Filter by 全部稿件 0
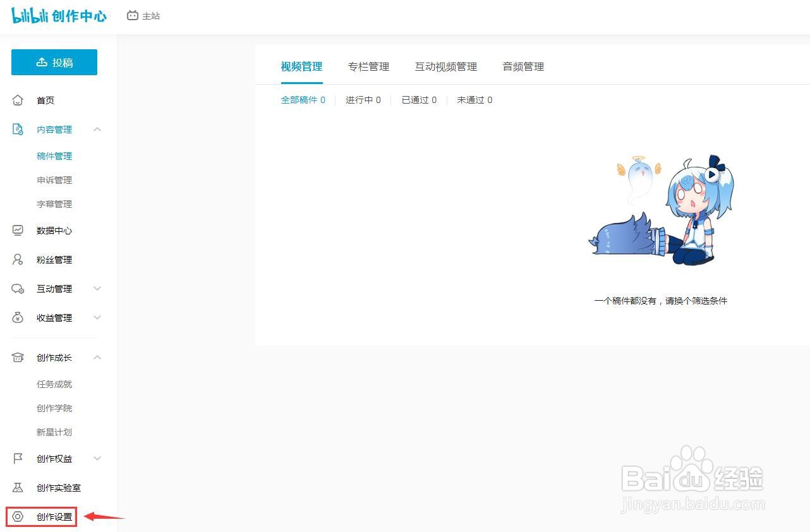The image size is (810, 532). 303,100
